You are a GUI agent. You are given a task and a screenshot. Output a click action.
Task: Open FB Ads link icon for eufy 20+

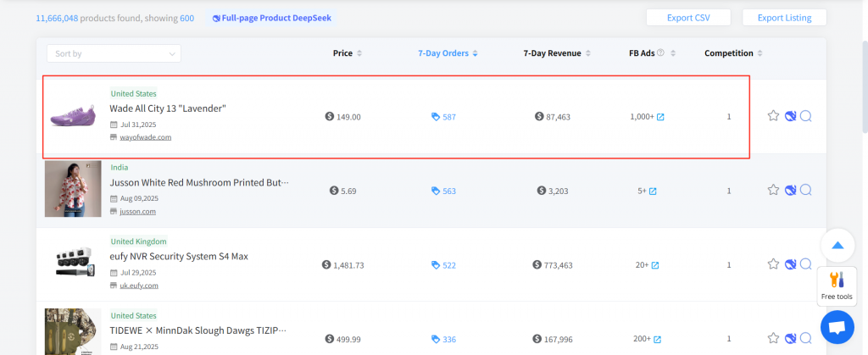coord(654,265)
